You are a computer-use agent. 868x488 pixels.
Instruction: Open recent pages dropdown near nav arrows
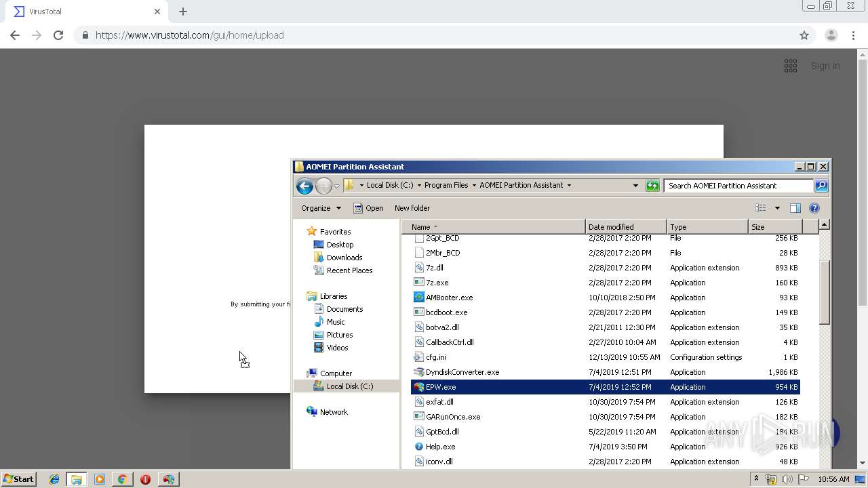click(x=336, y=186)
